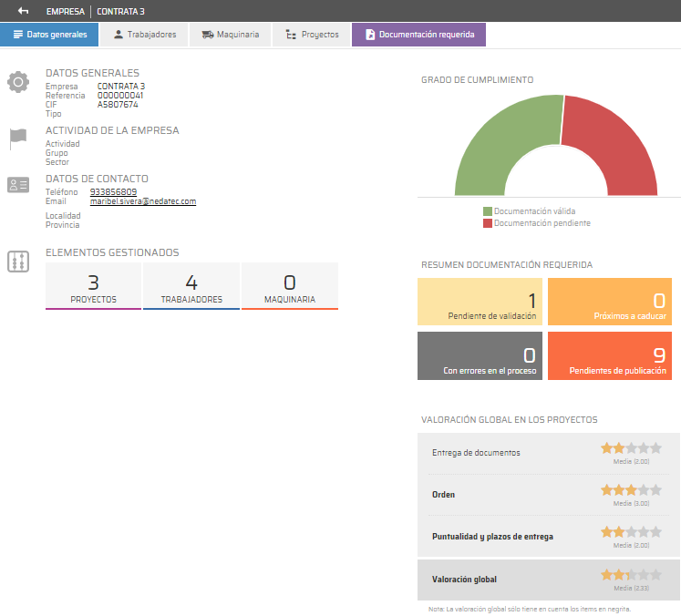Open the 3 Proyectos tile
Image resolution: width=681 pixels, height=616 pixels.
[93, 286]
